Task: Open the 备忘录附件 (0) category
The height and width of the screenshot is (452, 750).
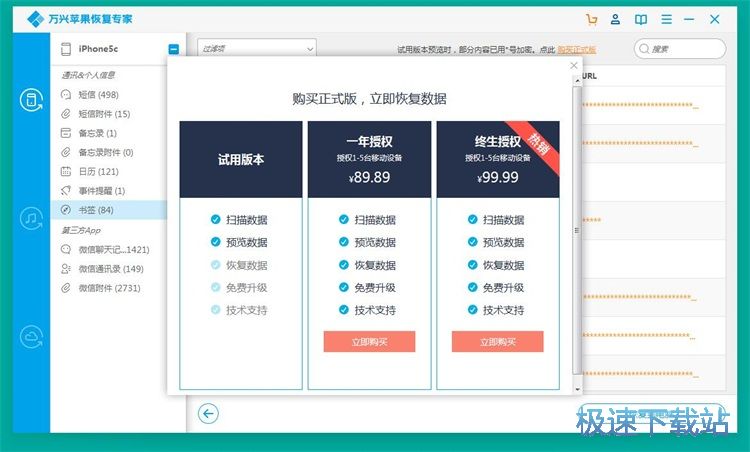Action: coord(109,152)
